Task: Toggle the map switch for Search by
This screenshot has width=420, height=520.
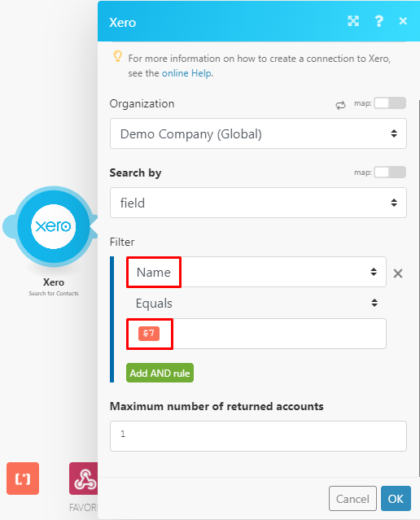Action: tap(390, 173)
